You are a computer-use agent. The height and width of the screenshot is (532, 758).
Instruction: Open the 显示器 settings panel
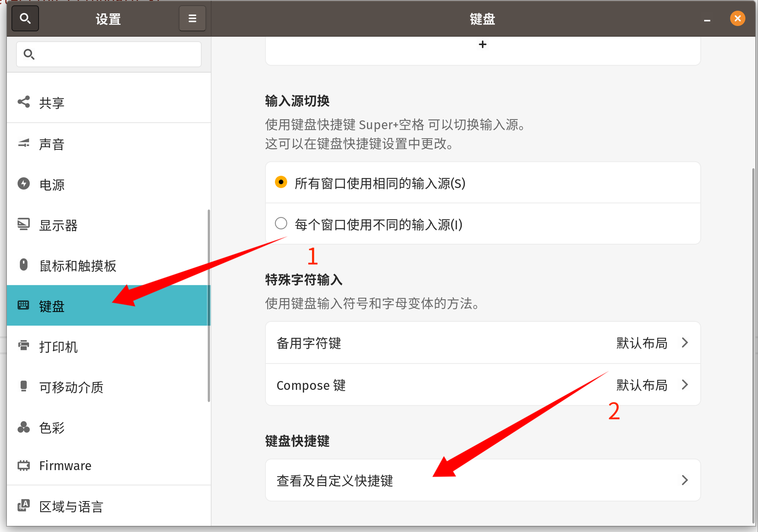click(109, 225)
